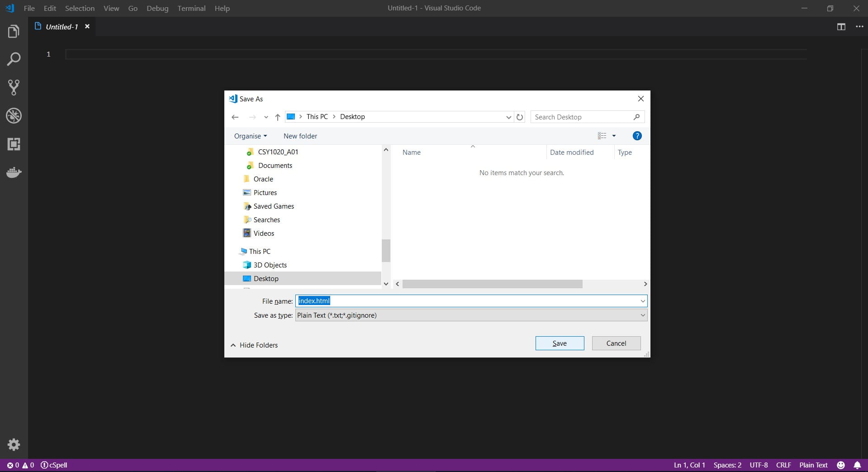Open the Help question mark button
The image size is (868, 472).
click(x=637, y=136)
